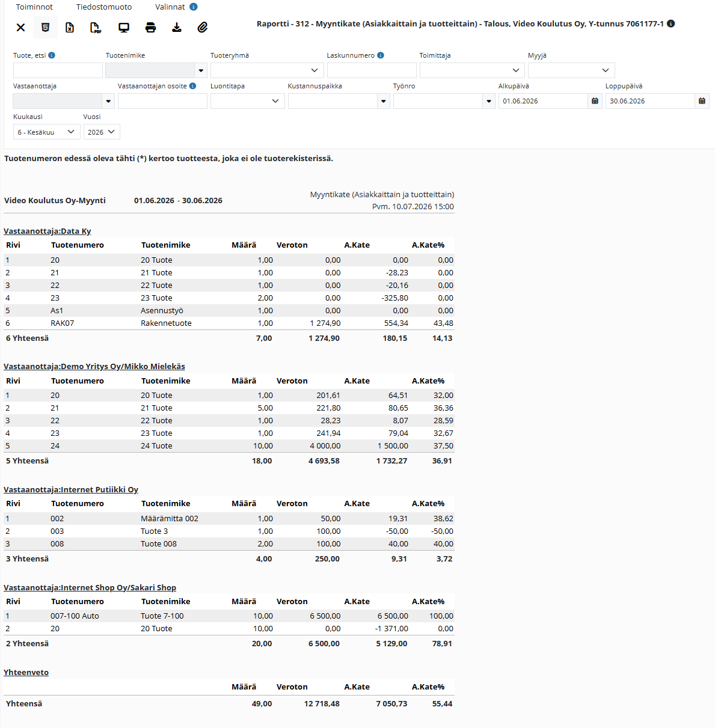715x728 pixels.
Task: Print the report with the printer icon
Action: (x=150, y=28)
